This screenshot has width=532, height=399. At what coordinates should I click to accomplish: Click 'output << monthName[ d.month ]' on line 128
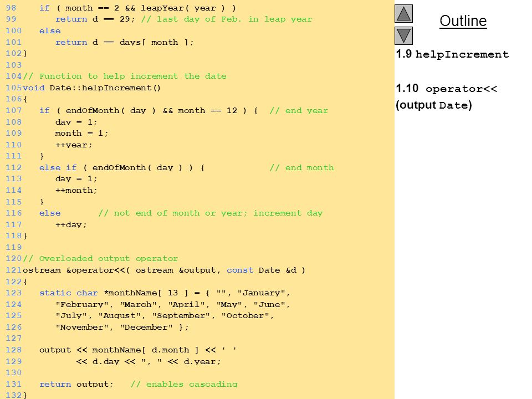pos(119,350)
